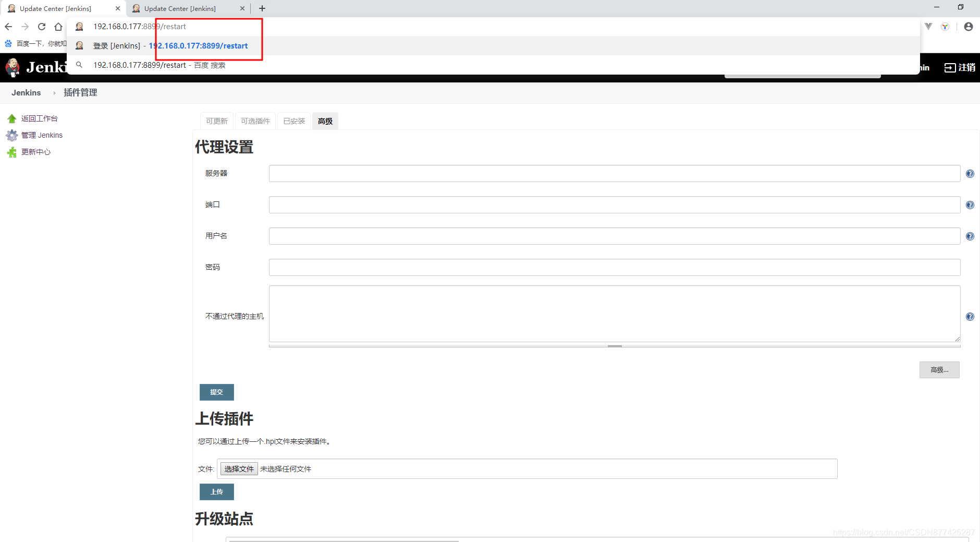Click the gear icon for 管理 Jenkins
The image size is (980, 542).
click(x=12, y=136)
